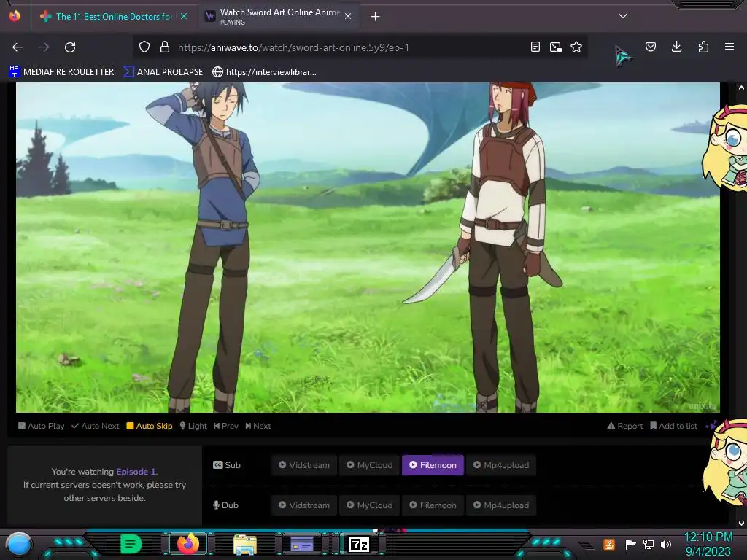The image size is (747, 560).
Task: Add this anime to list
Action: pyautogui.click(x=673, y=426)
